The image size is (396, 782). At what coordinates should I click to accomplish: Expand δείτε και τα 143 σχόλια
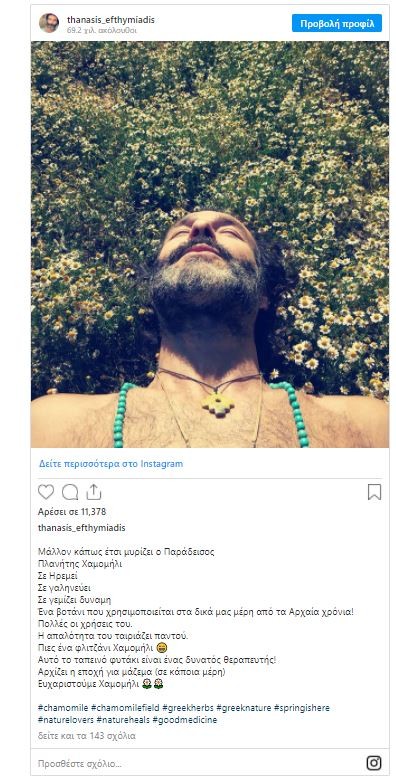click(87, 736)
